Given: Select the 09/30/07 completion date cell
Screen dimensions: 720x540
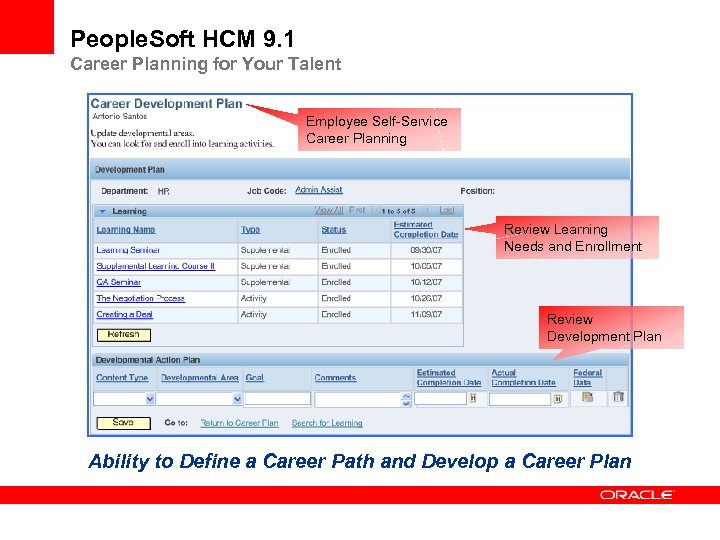Looking at the screenshot, I should coord(426,250).
